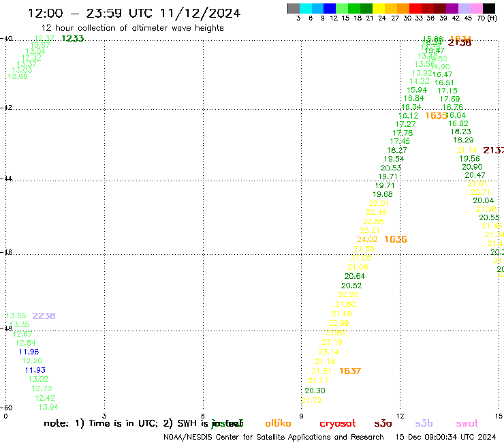Click the wave height value '19.68'
The width and height of the screenshot is (504, 443).
point(383,194)
